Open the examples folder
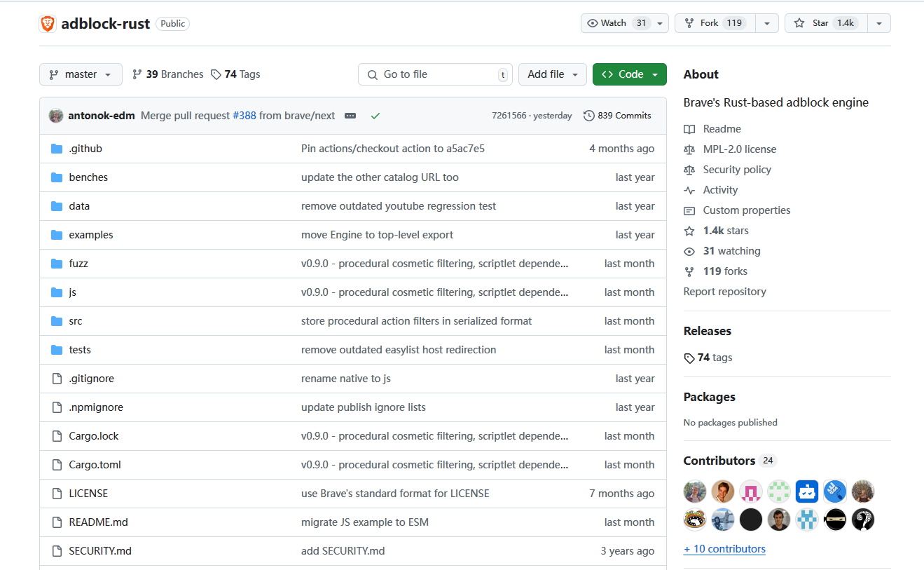The height and width of the screenshot is (570, 924). click(x=91, y=235)
